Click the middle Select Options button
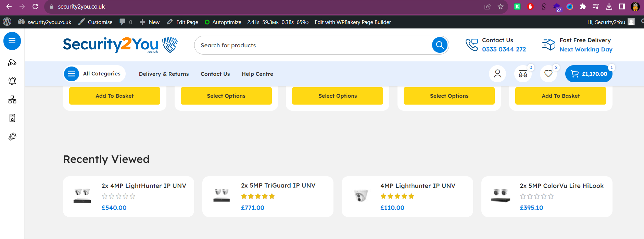644x239 pixels. [x=338, y=96]
